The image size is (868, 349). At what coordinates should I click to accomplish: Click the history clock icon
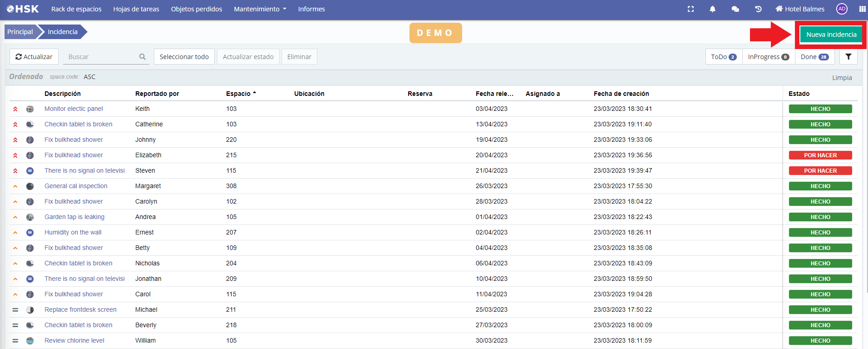[x=758, y=9]
